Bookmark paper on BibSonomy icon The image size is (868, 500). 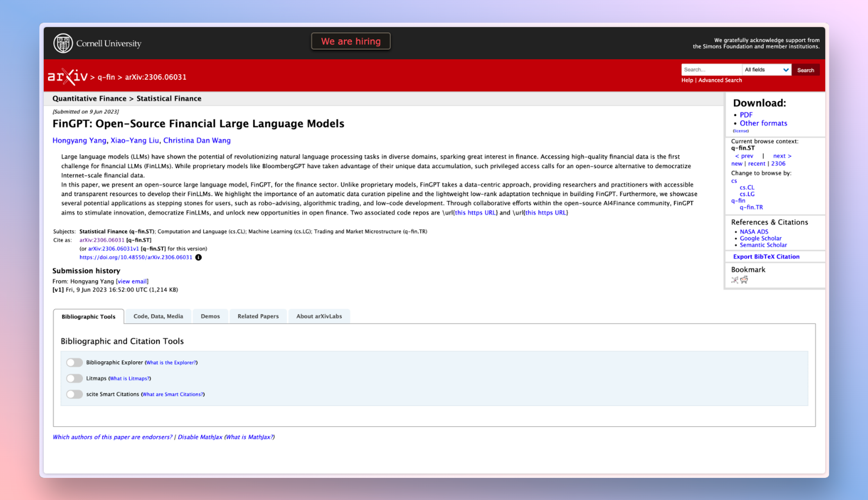point(734,280)
